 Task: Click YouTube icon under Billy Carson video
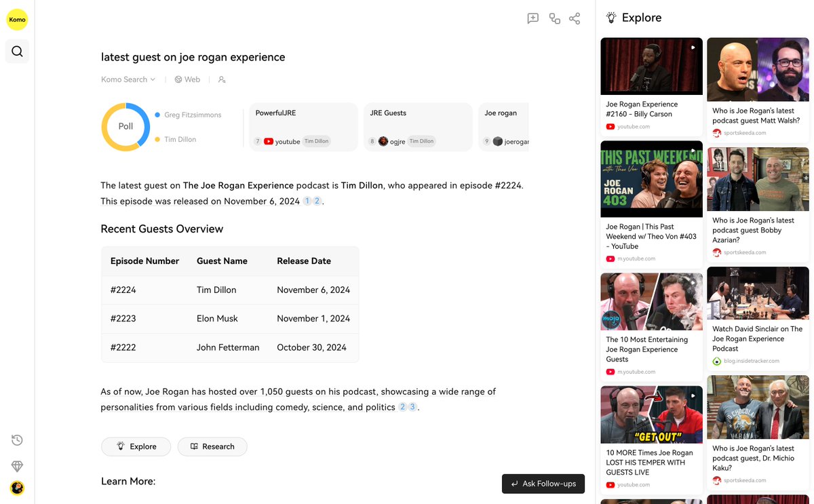coord(610,127)
